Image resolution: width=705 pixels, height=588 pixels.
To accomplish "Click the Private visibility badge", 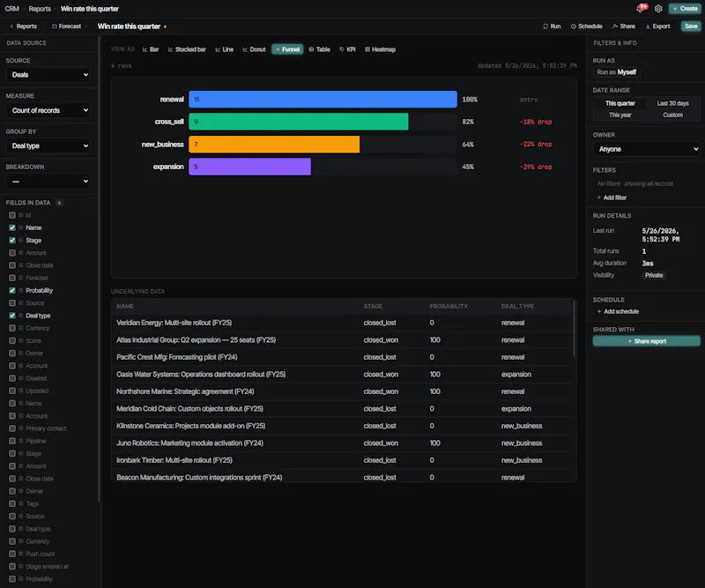I will tap(654, 275).
